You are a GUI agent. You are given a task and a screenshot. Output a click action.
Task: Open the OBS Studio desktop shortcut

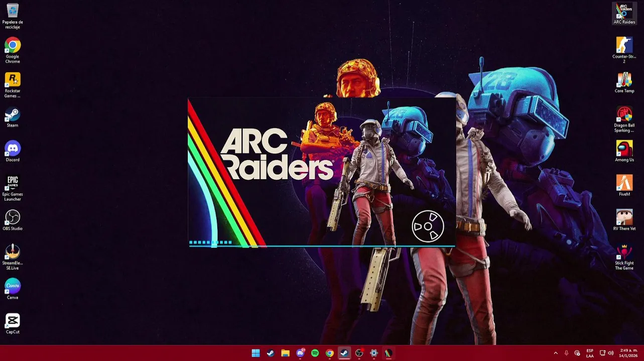[13, 221]
